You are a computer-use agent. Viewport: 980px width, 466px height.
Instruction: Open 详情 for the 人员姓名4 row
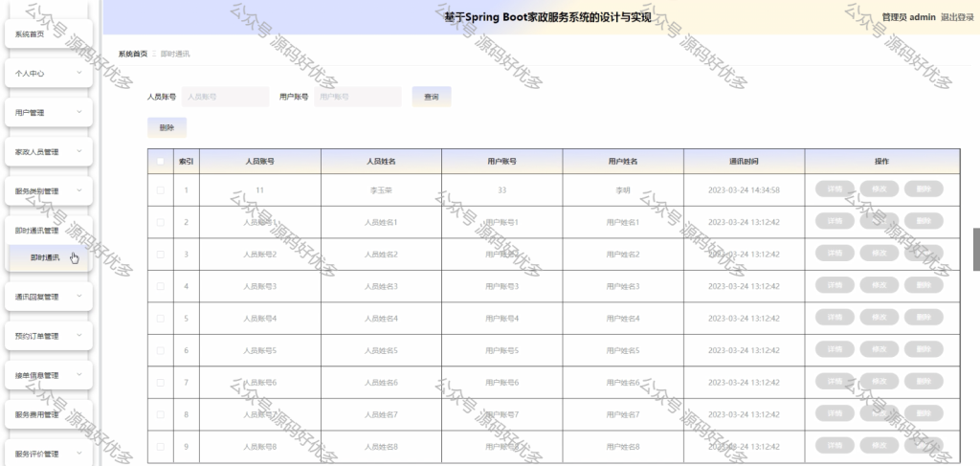835,318
